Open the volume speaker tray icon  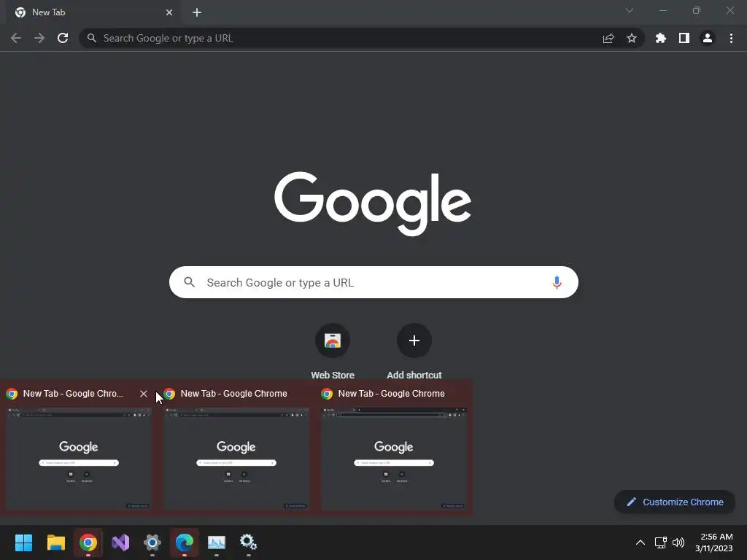click(678, 542)
